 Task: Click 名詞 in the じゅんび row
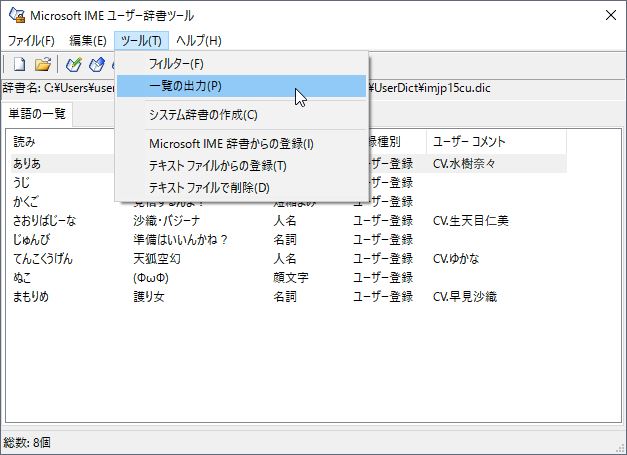tap(285, 239)
